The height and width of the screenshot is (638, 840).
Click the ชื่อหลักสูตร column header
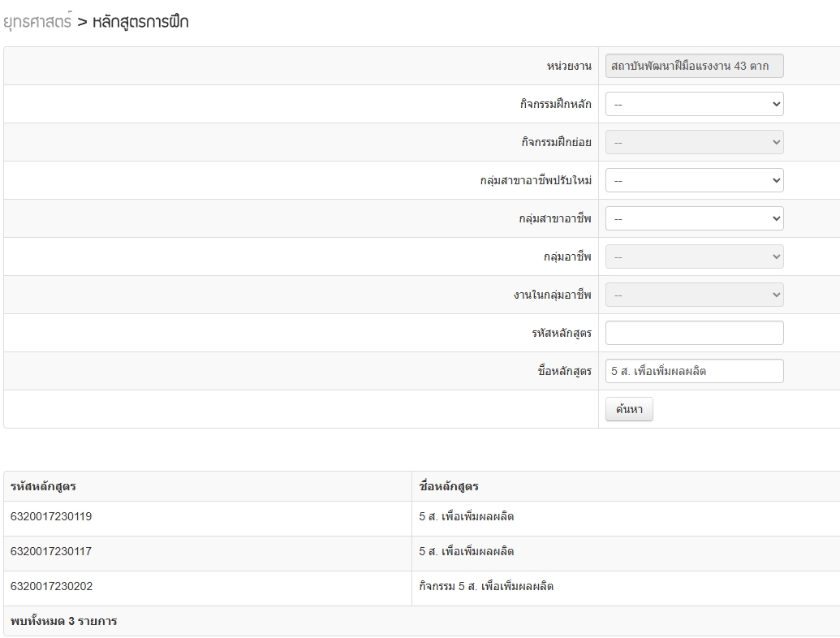(x=449, y=486)
